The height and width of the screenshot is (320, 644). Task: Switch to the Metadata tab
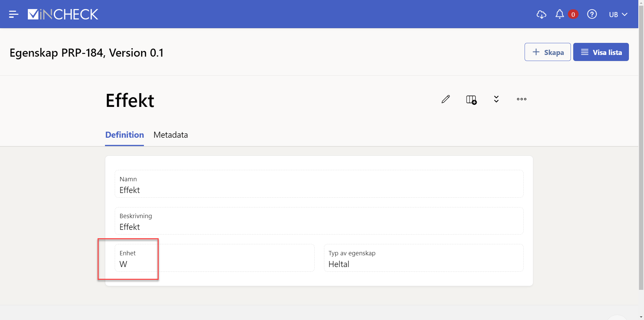pyautogui.click(x=170, y=135)
